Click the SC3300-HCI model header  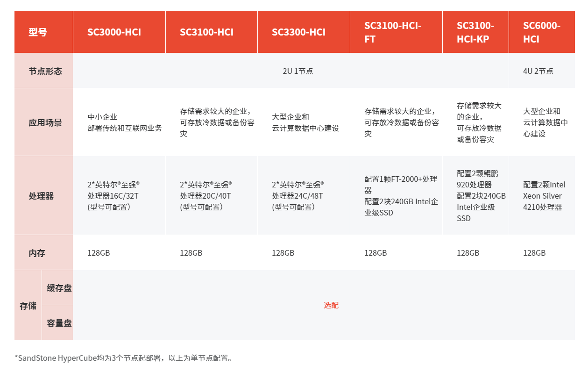[x=298, y=32]
